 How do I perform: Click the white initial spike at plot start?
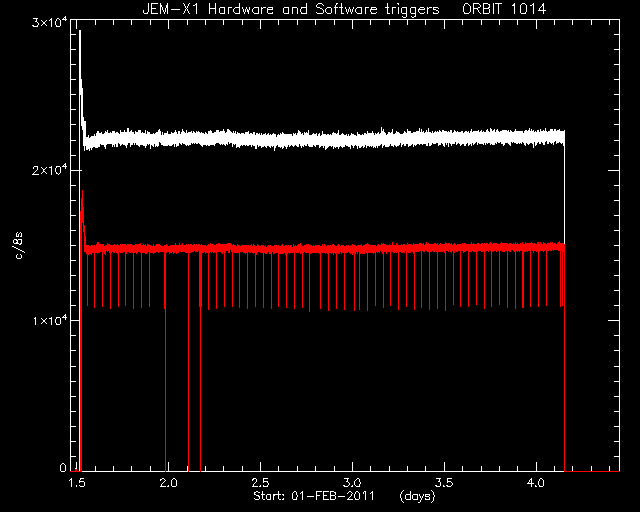pos(80,82)
